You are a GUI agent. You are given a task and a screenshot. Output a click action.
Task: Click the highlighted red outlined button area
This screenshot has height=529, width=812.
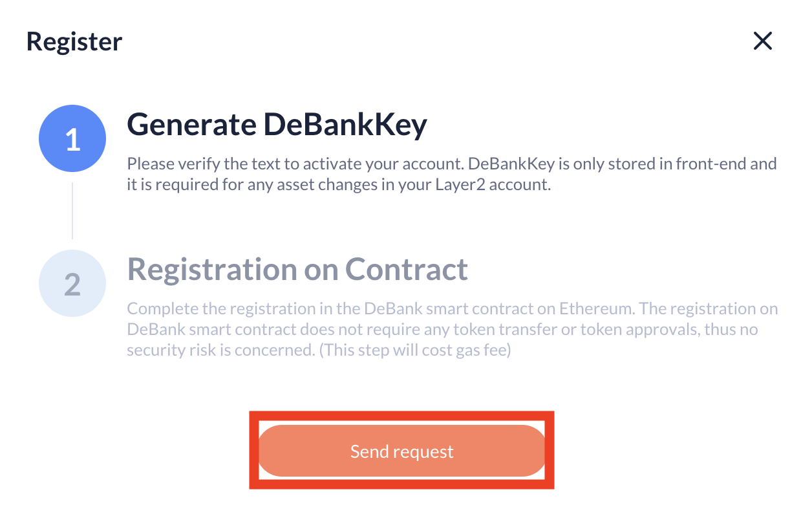[401, 451]
